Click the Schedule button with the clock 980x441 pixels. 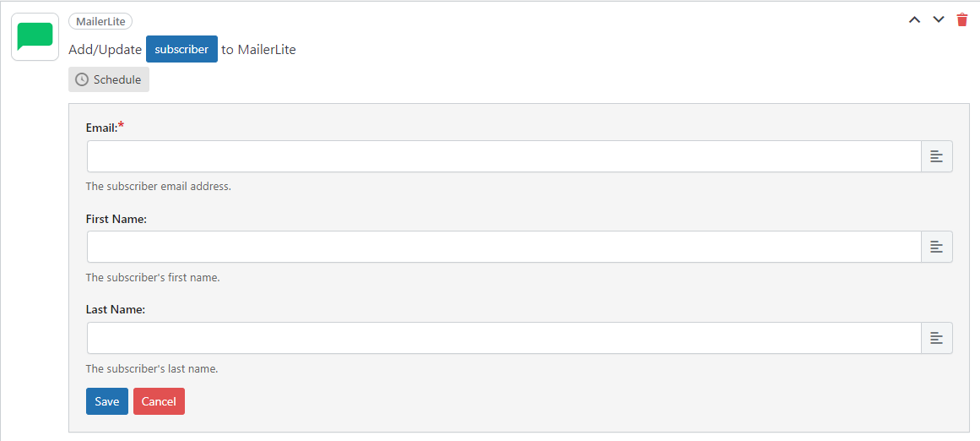109,79
